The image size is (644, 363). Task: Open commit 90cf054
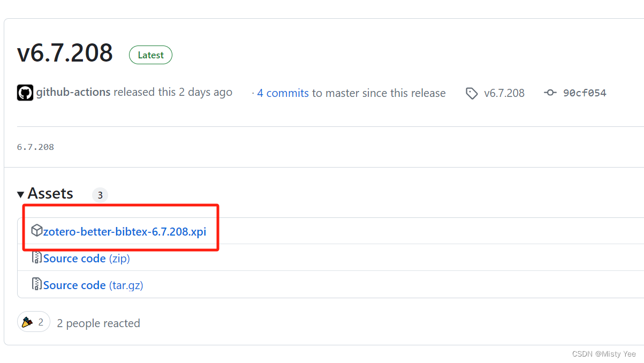coord(585,93)
